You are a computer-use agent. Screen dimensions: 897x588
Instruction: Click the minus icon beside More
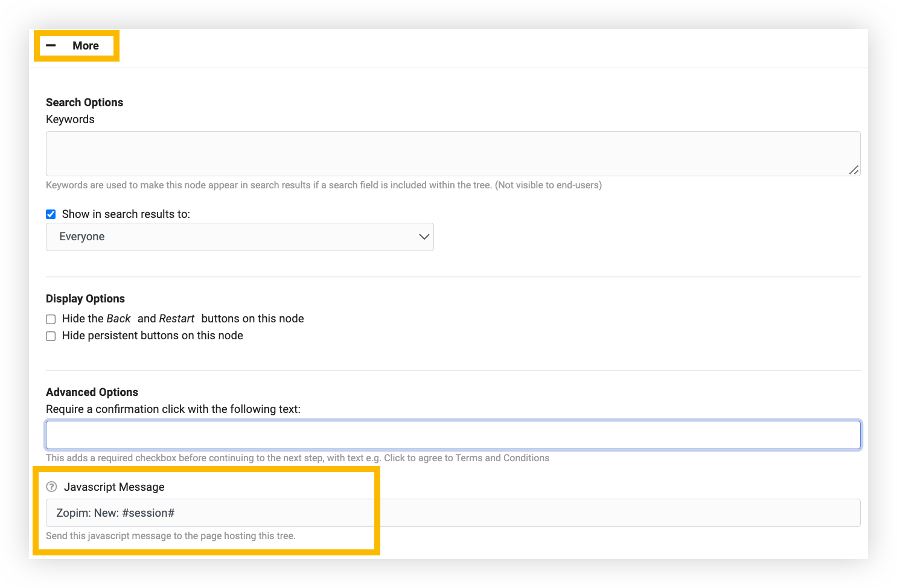click(x=51, y=46)
